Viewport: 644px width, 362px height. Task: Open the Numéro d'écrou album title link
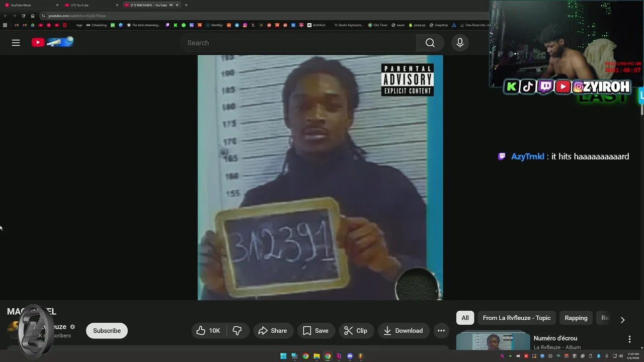[x=555, y=338]
